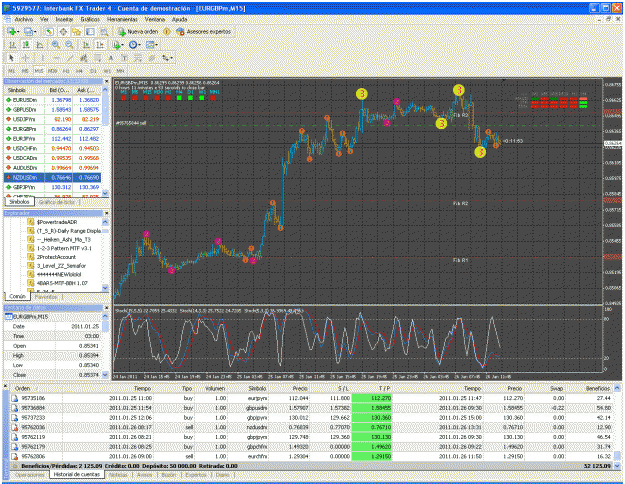This screenshot has height=484, width=625.
Task: Click the 3_Level_ZZ_Semafor indicator icon
Action: click(31, 266)
